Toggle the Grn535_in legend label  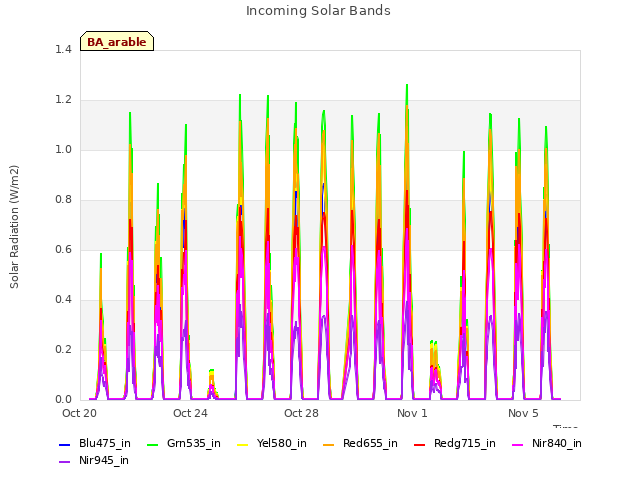(x=194, y=444)
